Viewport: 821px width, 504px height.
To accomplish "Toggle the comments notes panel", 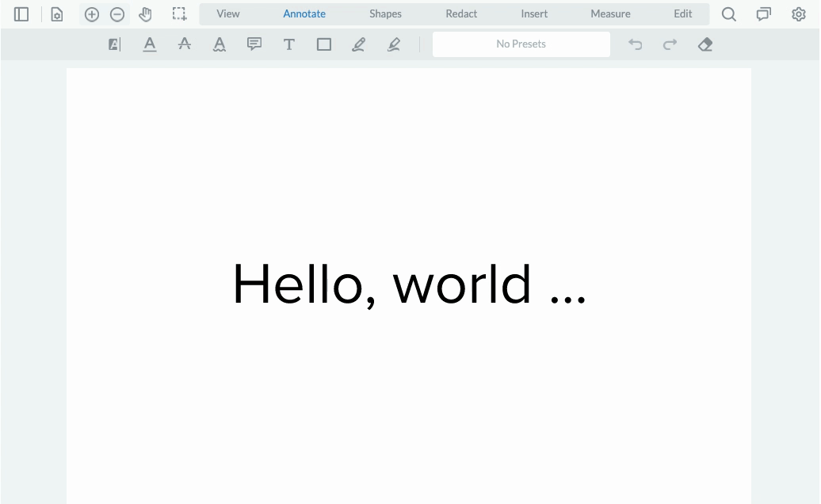I will (763, 14).
